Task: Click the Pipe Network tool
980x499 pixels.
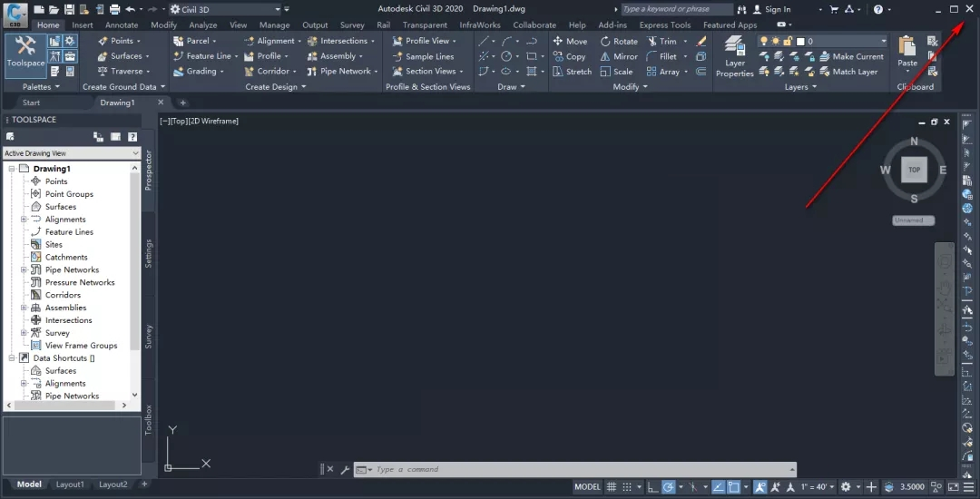Action: (342, 71)
